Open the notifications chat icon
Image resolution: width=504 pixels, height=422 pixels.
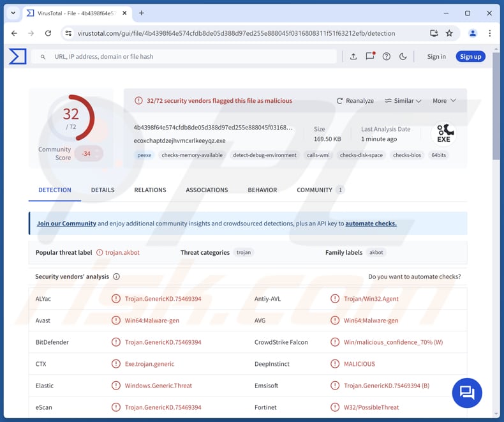tap(370, 56)
